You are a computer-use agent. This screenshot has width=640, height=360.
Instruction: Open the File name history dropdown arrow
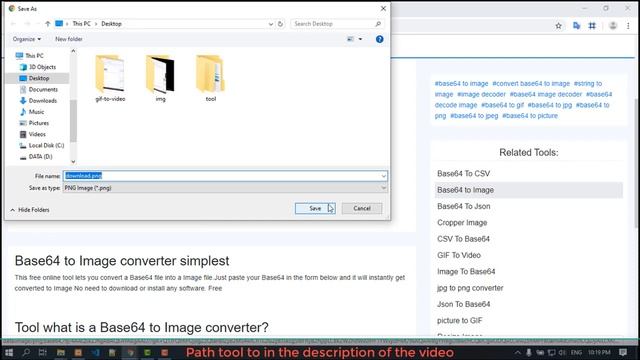tap(384, 176)
